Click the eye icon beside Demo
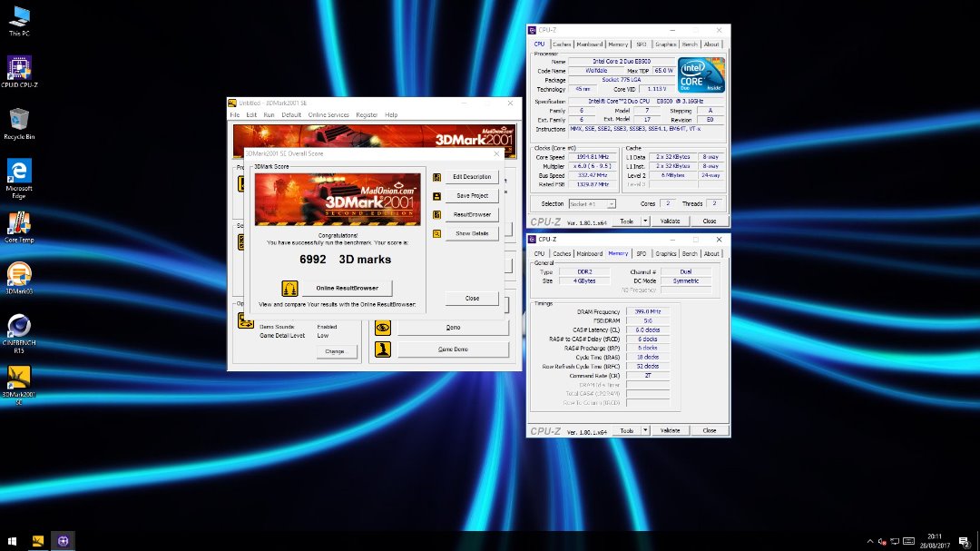980x551 pixels. (383, 328)
